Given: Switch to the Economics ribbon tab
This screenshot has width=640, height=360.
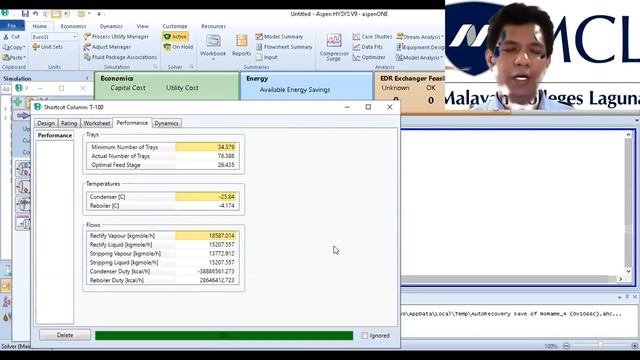Looking at the screenshot, I should pyautogui.click(x=73, y=26).
